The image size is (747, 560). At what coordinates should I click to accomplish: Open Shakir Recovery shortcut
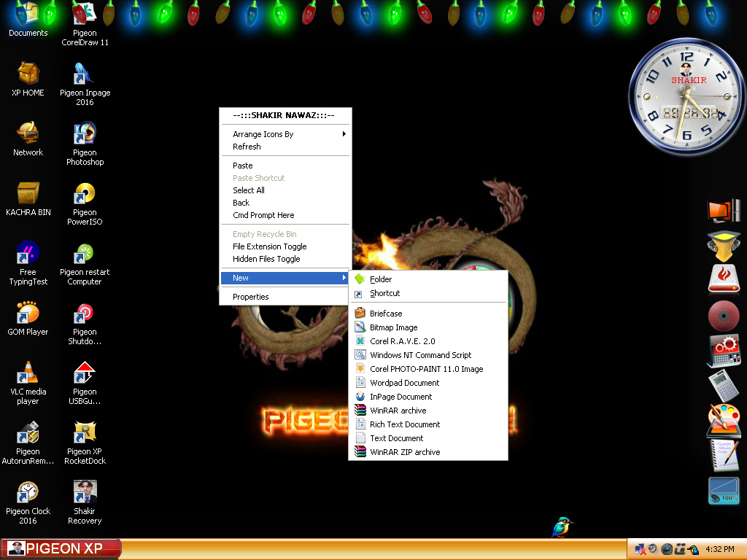point(85,503)
